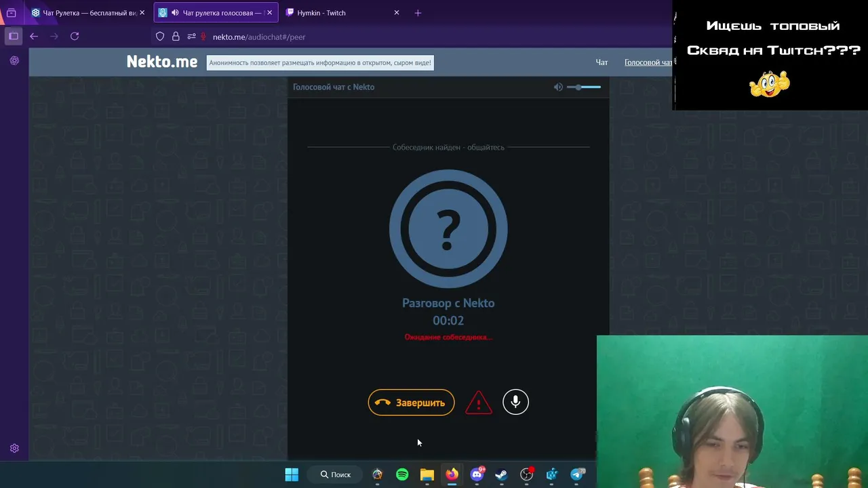This screenshot has height=488, width=868.
Task: Click the microphone mute button in voice chat
Action: 515,402
